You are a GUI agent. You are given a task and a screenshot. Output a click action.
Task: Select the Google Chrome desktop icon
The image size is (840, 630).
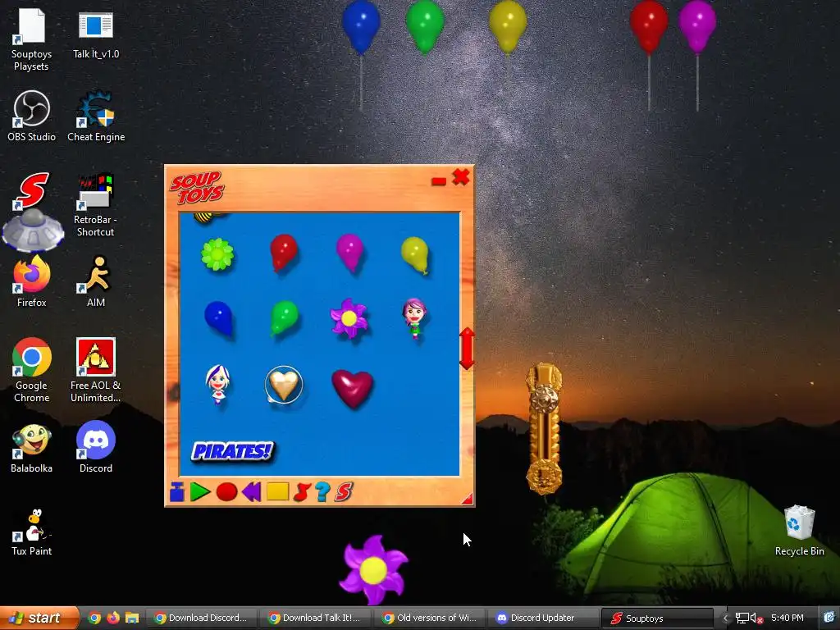coord(32,370)
